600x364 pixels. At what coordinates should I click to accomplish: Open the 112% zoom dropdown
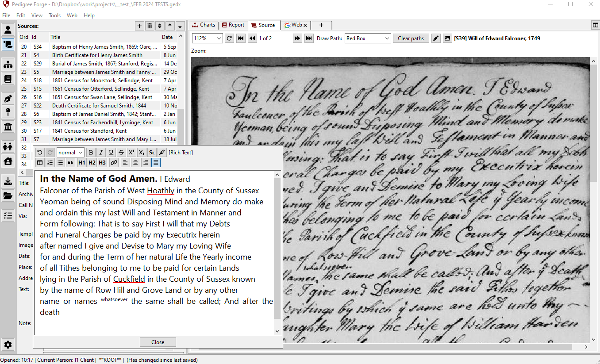click(x=207, y=38)
